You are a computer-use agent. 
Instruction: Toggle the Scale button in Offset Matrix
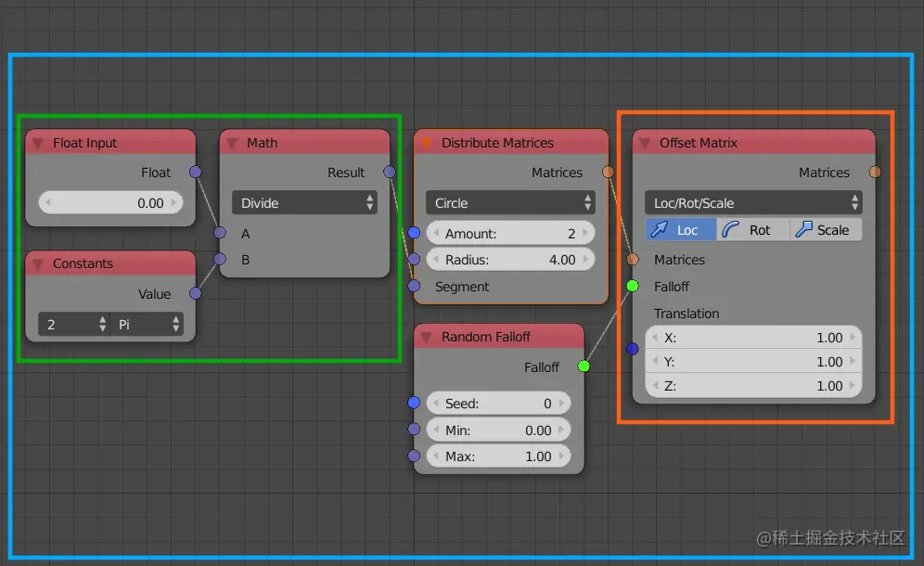point(826,229)
